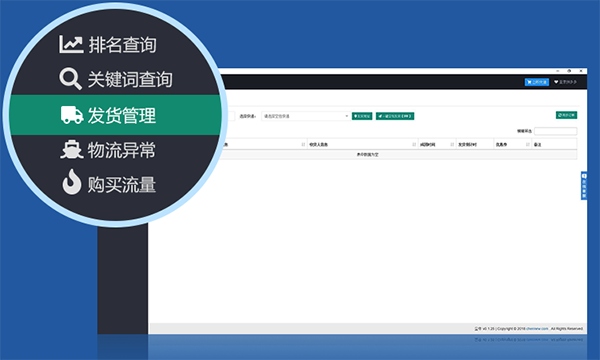
Task: Open the website link in the footer
Action: click(x=537, y=329)
